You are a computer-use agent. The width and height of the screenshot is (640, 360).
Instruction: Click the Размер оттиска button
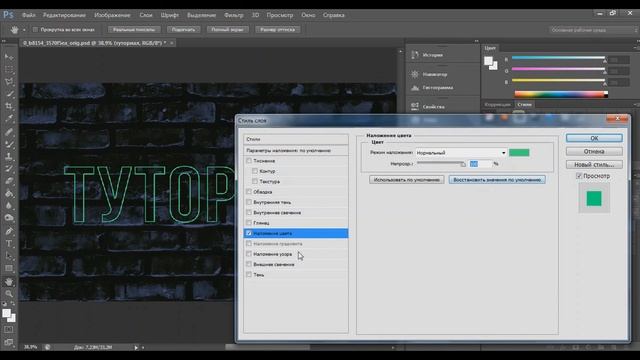(x=278, y=29)
